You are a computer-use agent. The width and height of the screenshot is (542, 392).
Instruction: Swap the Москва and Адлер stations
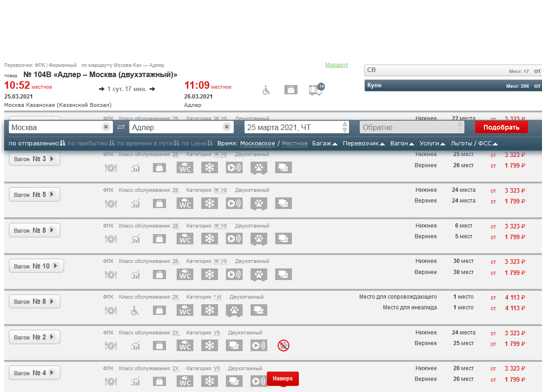pos(121,127)
